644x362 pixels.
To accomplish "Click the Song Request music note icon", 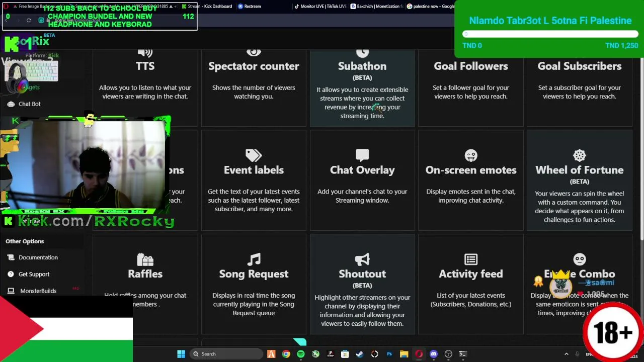I will click(x=254, y=259).
